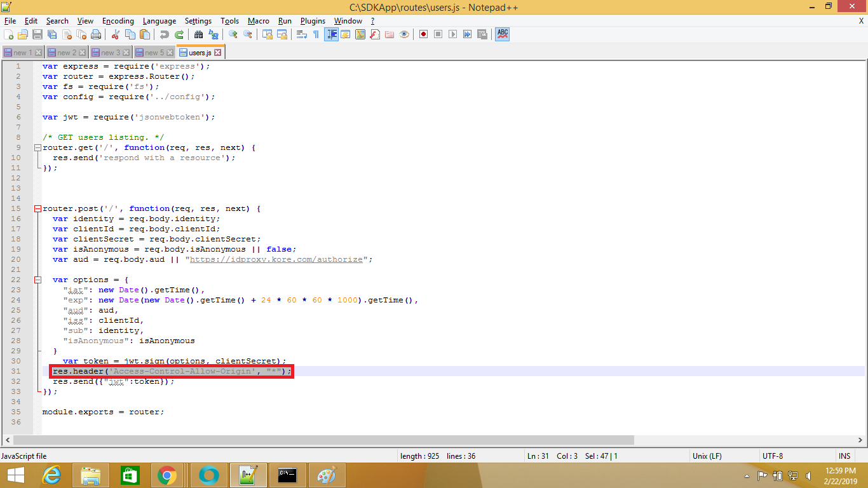
Task: Open Find with the binoculars icon
Action: [x=198, y=34]
